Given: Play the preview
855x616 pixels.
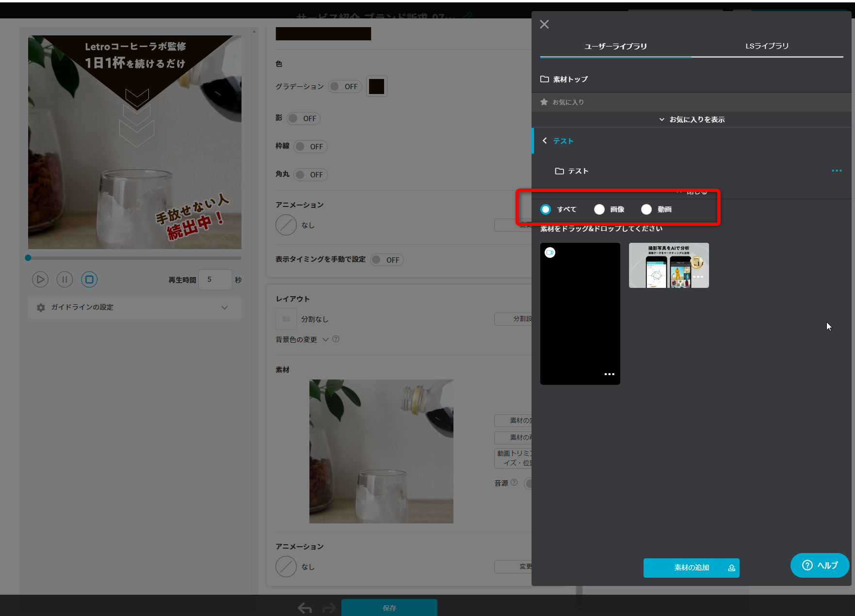Looking at the screenshot, I should pyautogui.click(x=40, y=280).
